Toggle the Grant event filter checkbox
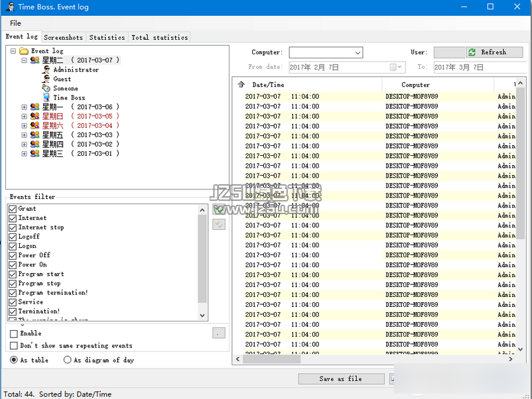Screen dimensions: 532x399 point(13,209)
